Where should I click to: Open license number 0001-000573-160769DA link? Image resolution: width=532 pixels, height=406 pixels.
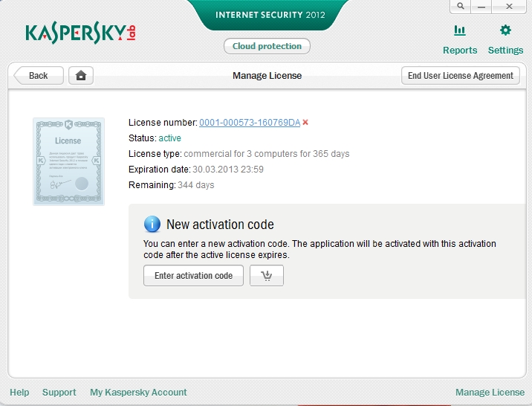pyautogui.click(x=250, y=123)
